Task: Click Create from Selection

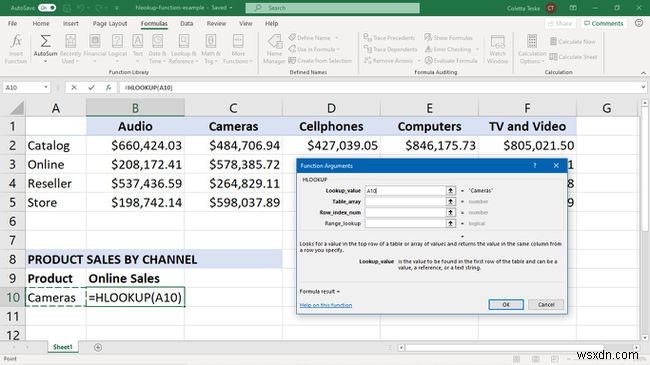Action: pyautogui.click(x=320, y=61)
